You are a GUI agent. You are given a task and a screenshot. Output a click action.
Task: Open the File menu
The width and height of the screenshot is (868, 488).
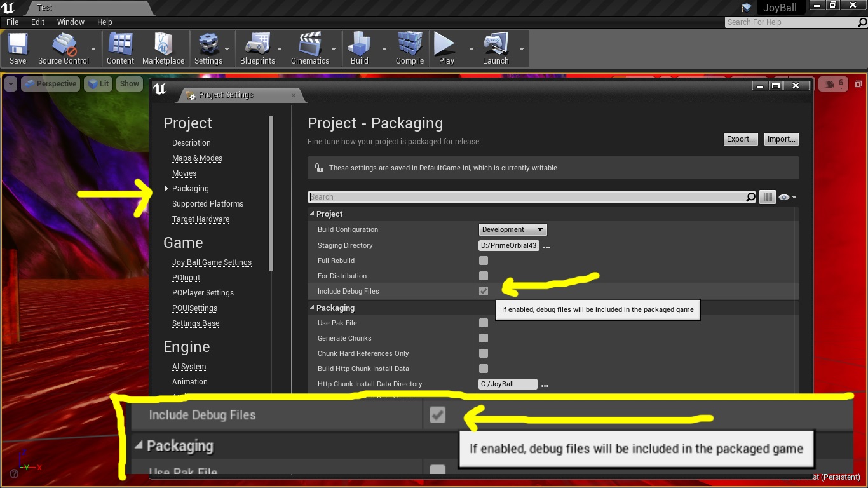coord(13,22)
